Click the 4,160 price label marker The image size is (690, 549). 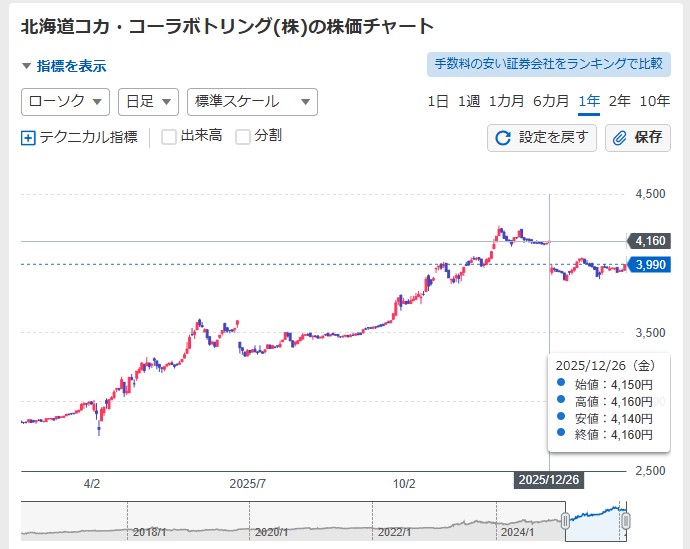(x=650, y=241)
